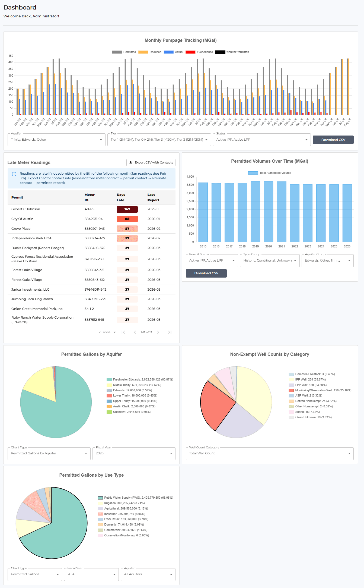Go to next page of late readings table
The height and width of the screenshot is (588, 364).
click(158, 332)
